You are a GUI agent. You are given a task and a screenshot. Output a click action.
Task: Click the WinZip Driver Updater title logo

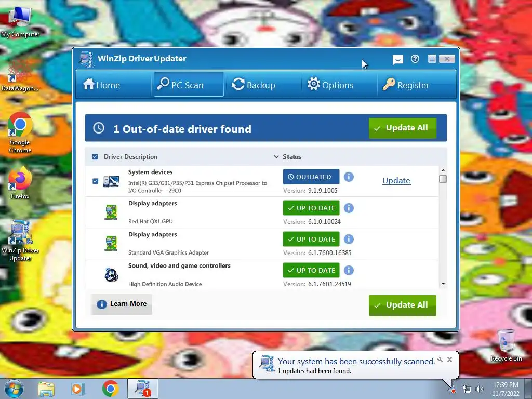point(87,59)
